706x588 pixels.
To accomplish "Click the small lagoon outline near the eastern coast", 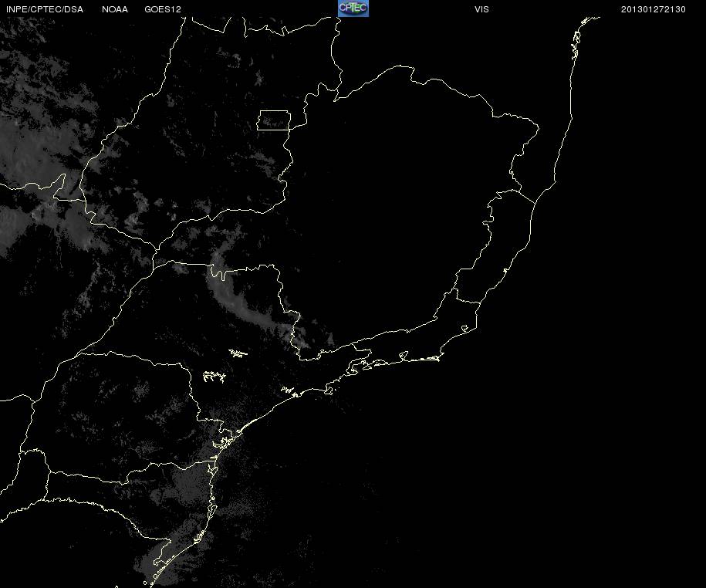I will coord(465,329).
